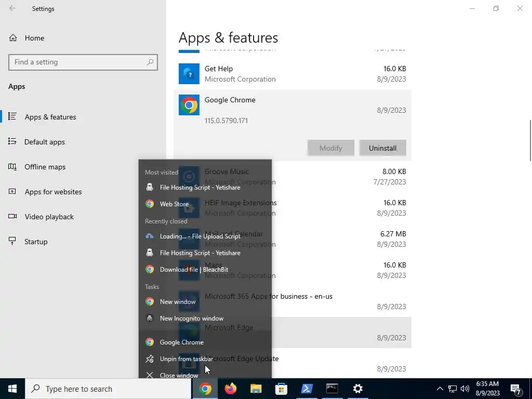
Task: Click the search magnifier in Find a setting
Action: click(x=150, y=62)
